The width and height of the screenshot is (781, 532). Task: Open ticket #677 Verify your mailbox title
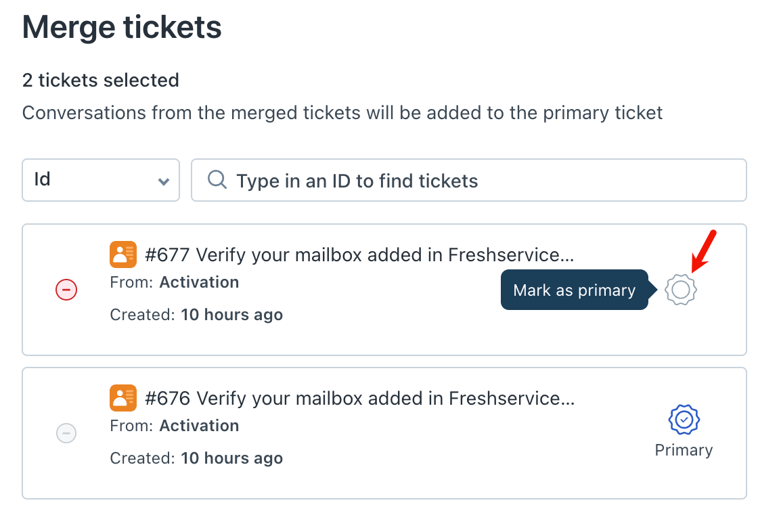359,255
